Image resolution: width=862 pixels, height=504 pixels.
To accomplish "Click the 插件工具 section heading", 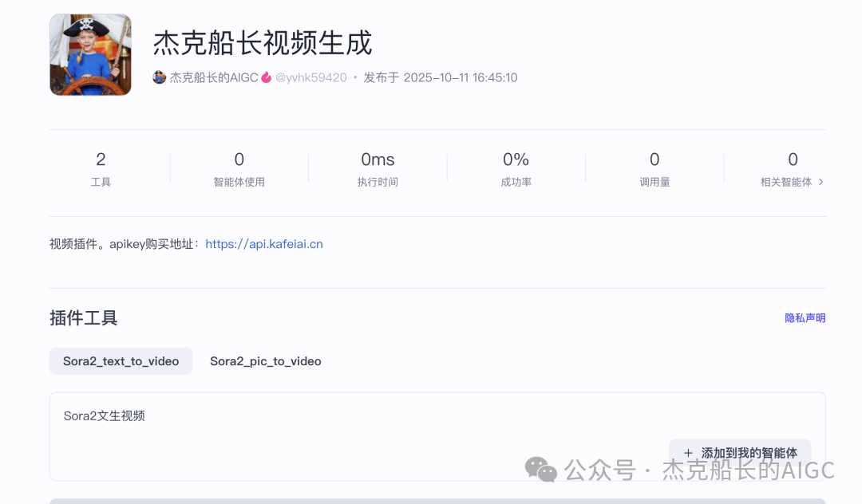I will tap(84, 318).
